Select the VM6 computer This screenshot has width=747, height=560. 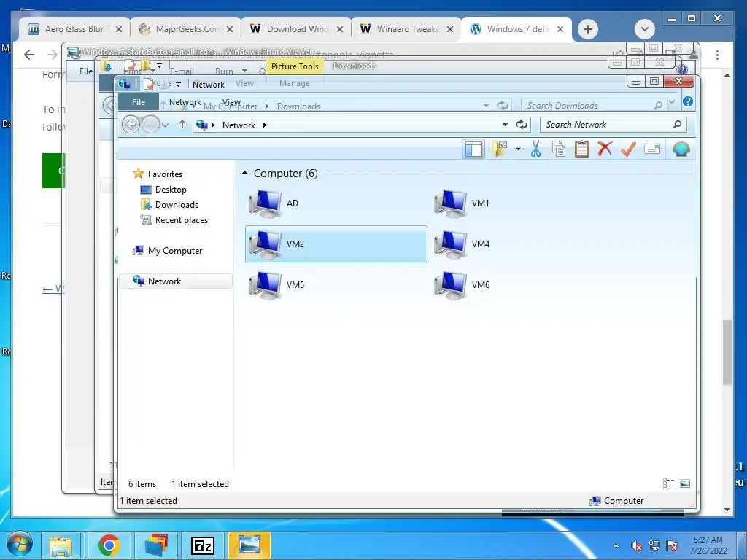(521, 285)
